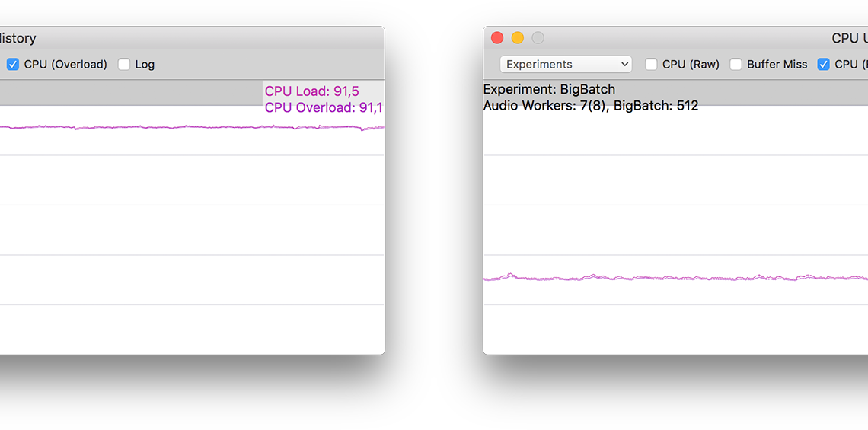This screenshot has width=868, height=430.
Task: Enable the Buffer Miss checkbox
Action: pos(736,65)
